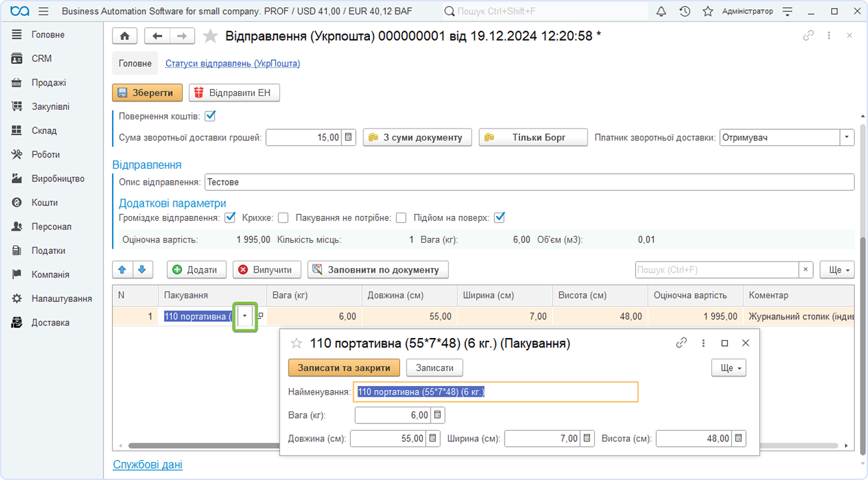Click Додати to add a row
Screen dimensions: 868x480
click(196, 270)
